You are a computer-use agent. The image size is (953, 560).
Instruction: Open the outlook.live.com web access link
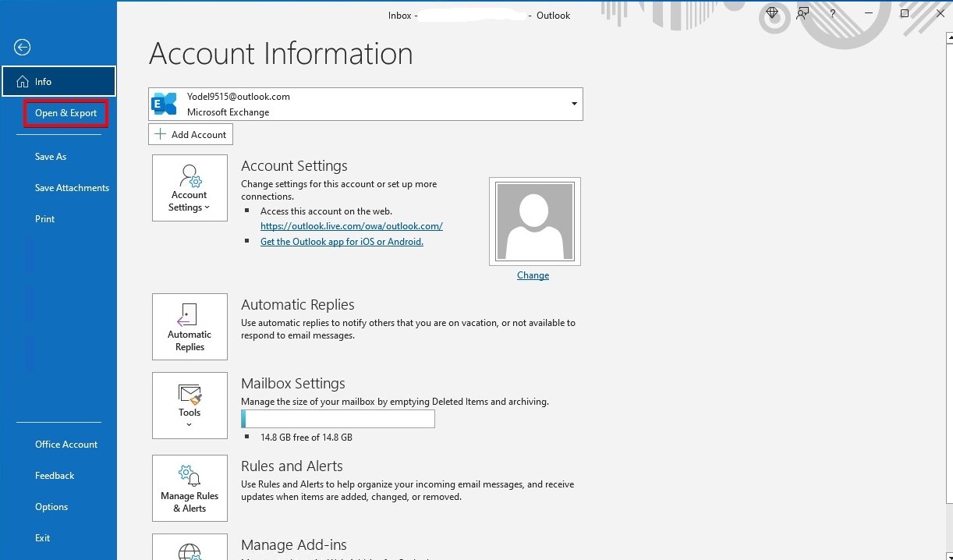(x=352, y=226)
